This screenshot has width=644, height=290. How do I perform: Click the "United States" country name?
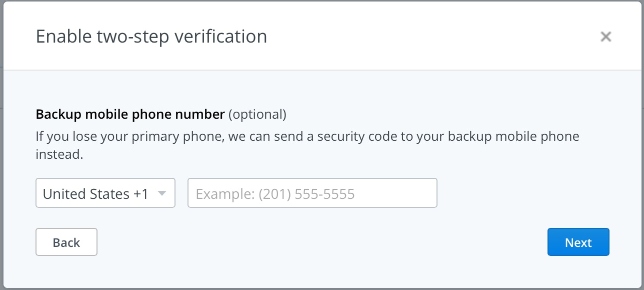(x=86, y=194)
